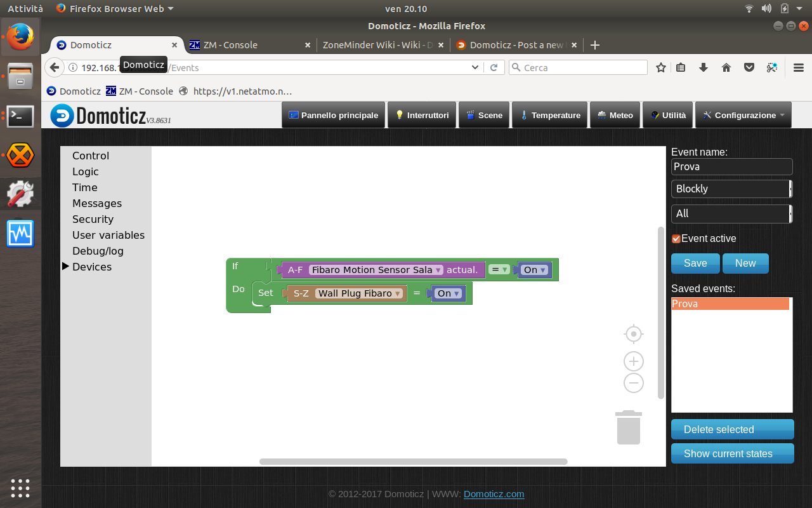The width and height of the screenshot is (812, 508).
Task: Open the Blockly event type dropdown
Action: click(x=731, y=189)
